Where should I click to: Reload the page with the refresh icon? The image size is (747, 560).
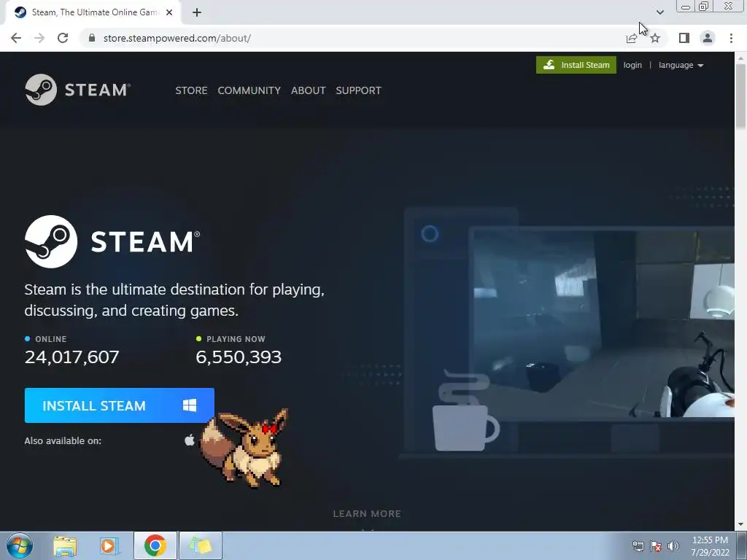63,38
